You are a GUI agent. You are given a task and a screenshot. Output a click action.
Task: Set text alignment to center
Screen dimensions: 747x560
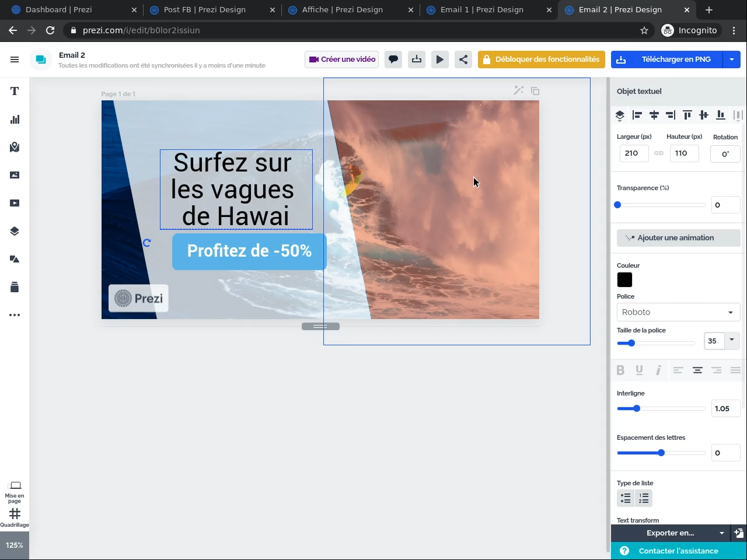point(697,370)
